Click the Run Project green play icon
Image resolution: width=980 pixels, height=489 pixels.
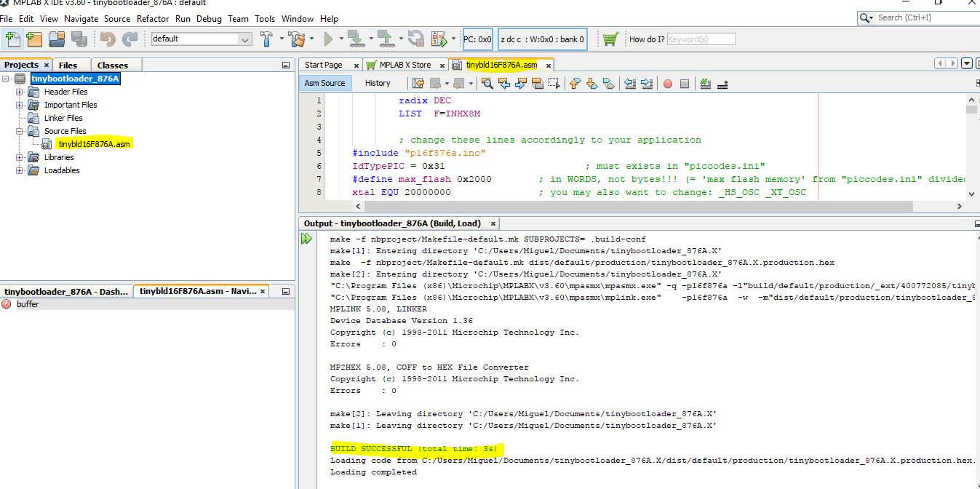pyautogui.click(x=328, y=39)
